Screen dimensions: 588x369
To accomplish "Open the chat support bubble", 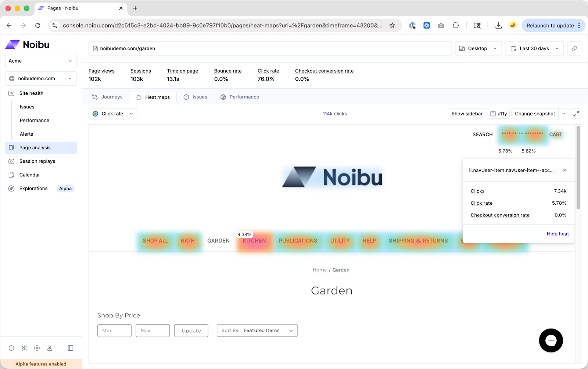I will pos(551,340).
